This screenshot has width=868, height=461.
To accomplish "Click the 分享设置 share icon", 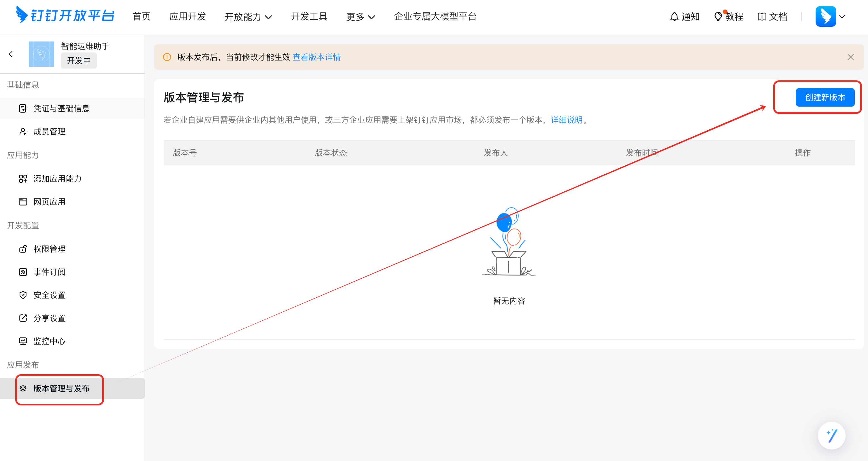I will [x=23, y=318].
